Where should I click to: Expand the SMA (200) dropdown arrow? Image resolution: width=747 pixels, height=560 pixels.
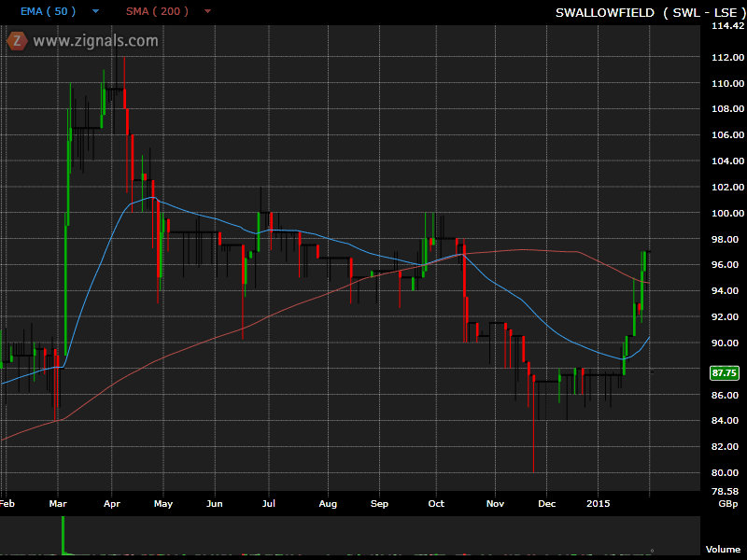click(x=207, y=12)
